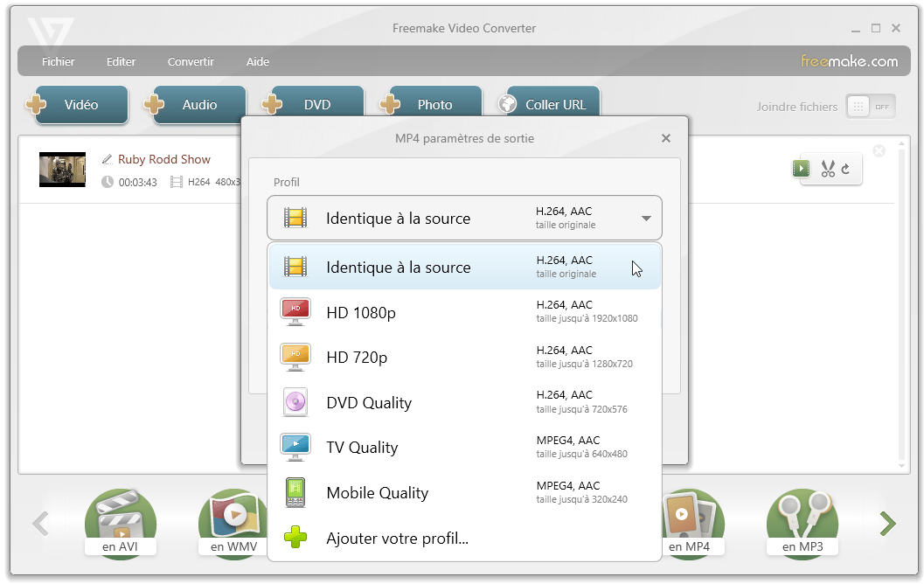
Task: Edit title via pencil icon
Action: click(108, 159)
